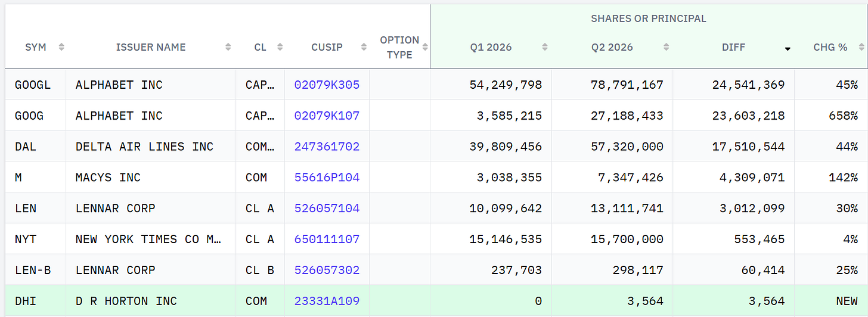Open CUSIP link 526057104
This screenshot has height=317, width=868.
click(327, 209)
